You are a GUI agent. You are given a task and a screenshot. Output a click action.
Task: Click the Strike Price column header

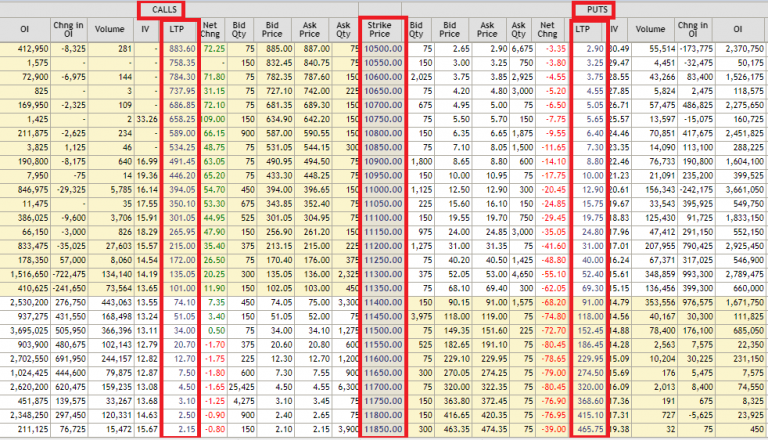pos(380,29)
